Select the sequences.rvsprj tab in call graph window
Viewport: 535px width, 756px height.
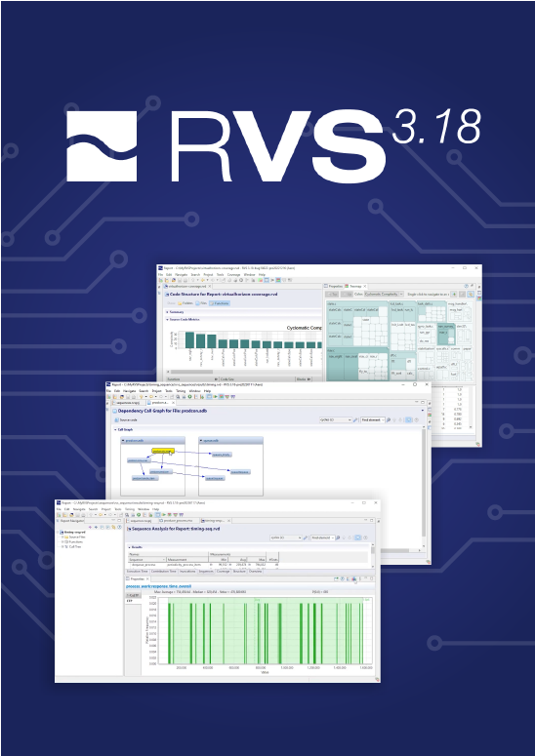coord(127,402)
